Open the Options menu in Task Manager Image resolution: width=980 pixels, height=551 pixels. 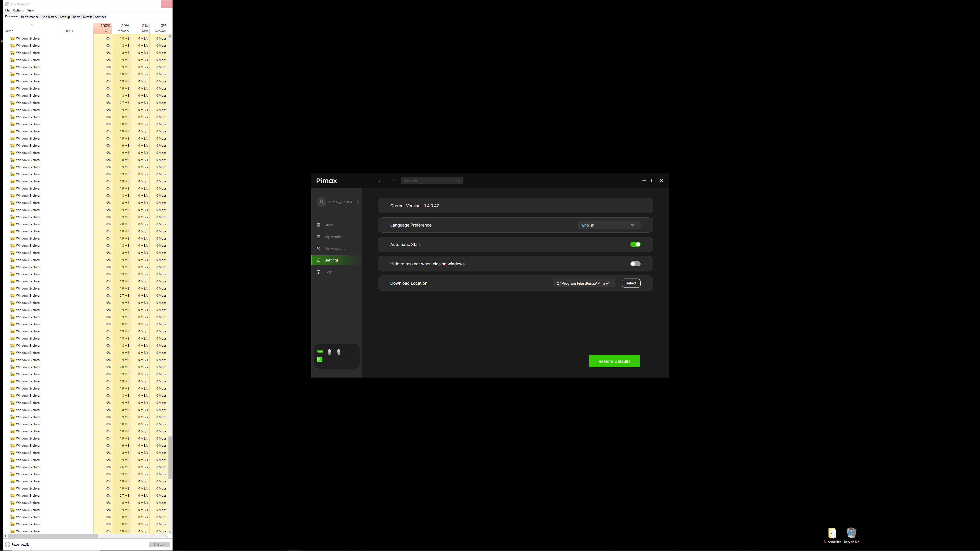click(18, 10)
